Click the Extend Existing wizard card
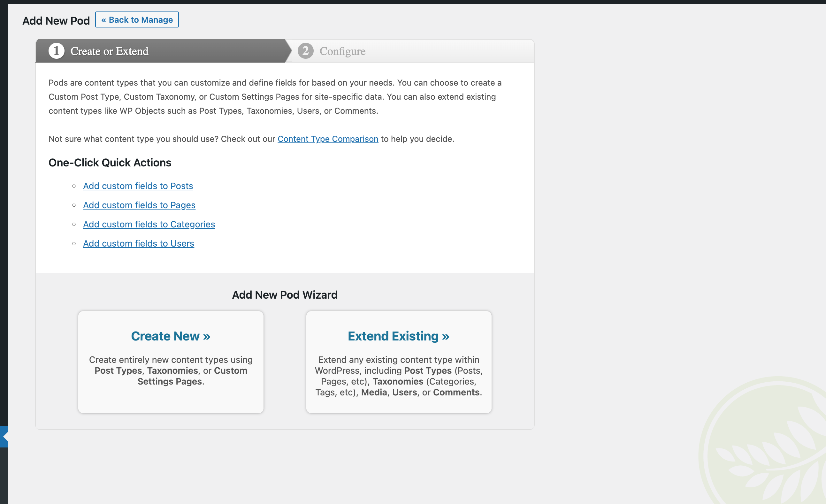826x504 pixels. tap(398, 362)
